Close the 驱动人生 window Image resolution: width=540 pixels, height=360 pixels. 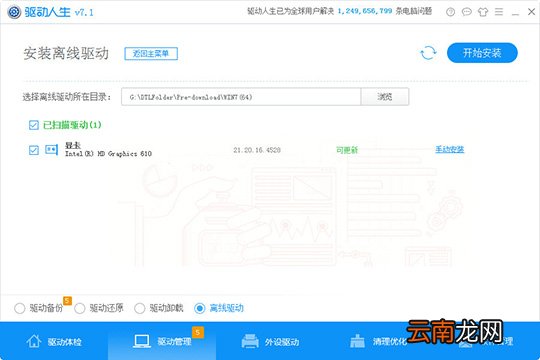(531, 12)
